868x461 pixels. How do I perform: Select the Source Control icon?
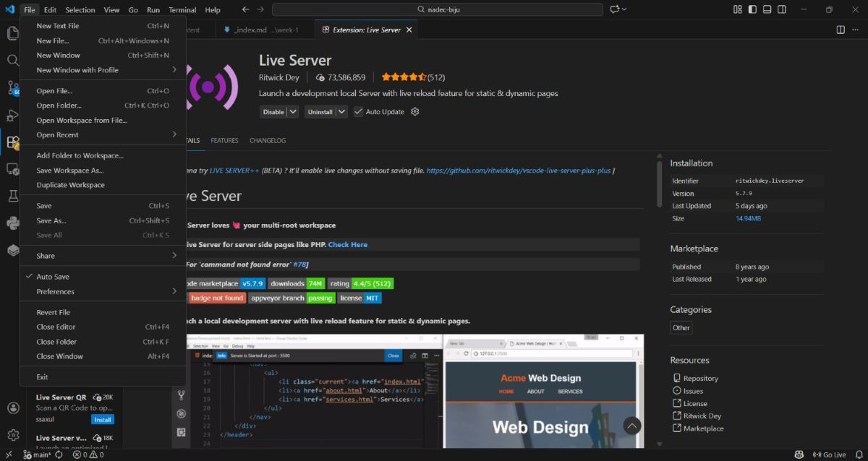[12, 87]
